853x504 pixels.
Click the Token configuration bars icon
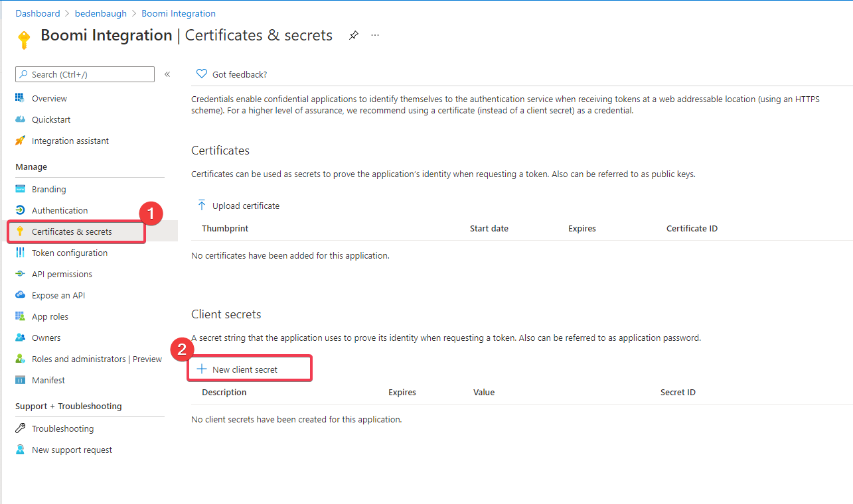point(20,253)
